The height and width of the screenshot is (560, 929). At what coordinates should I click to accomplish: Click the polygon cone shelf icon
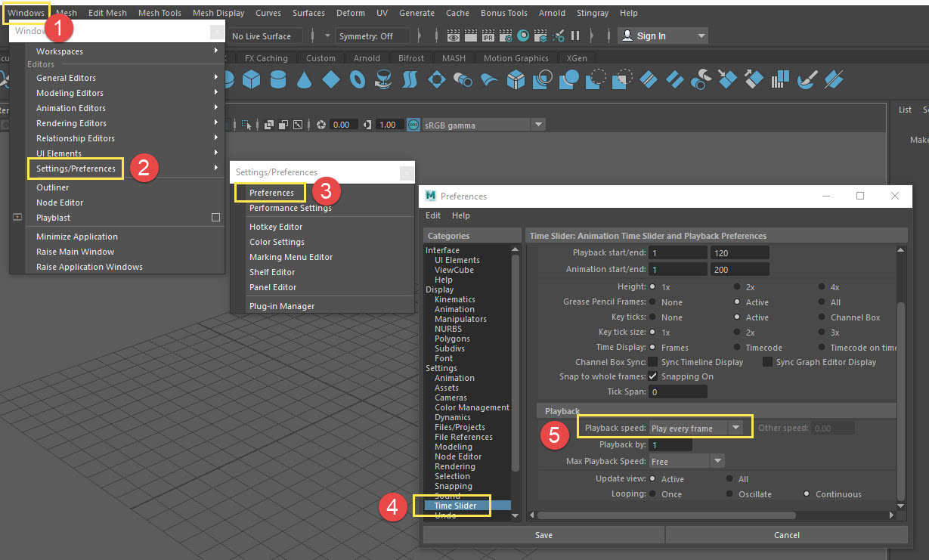304,79
